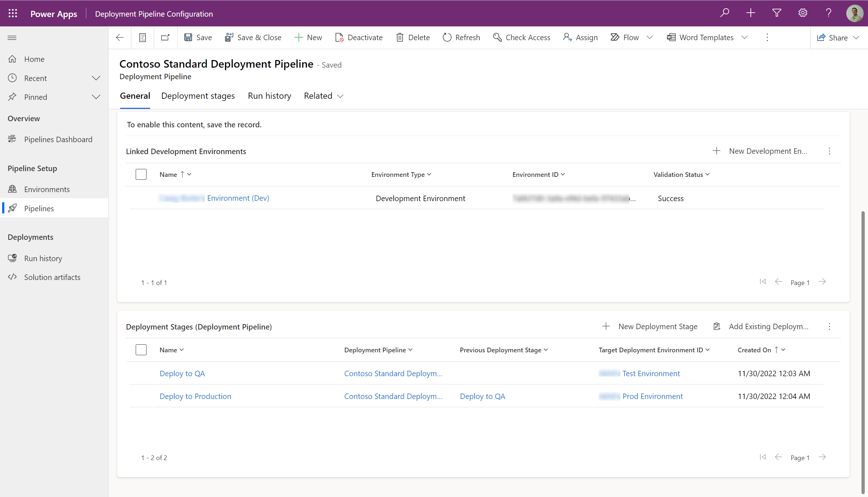Open the Deploy to Production link
868x497 pixels.
(x=195, y=396)
